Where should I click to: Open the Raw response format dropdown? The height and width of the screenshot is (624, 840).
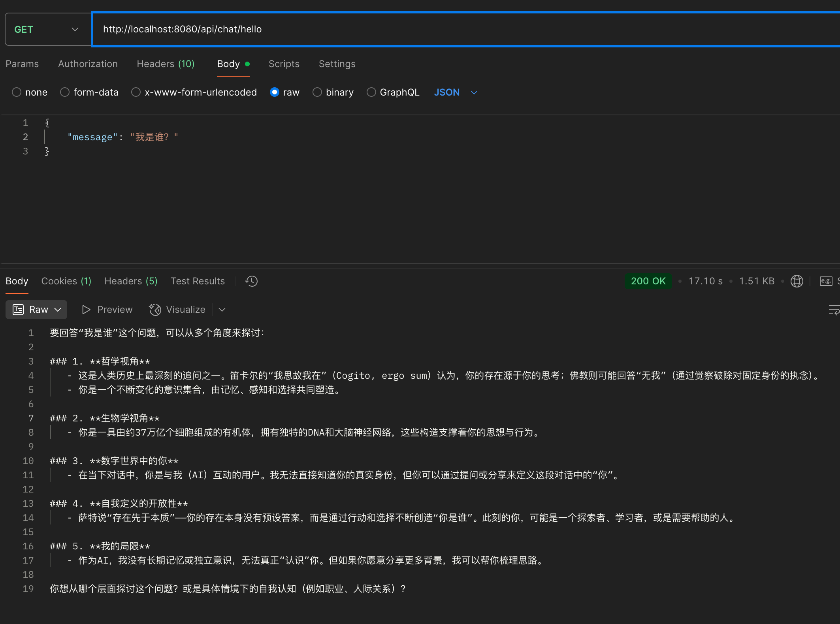pos(36,310)
